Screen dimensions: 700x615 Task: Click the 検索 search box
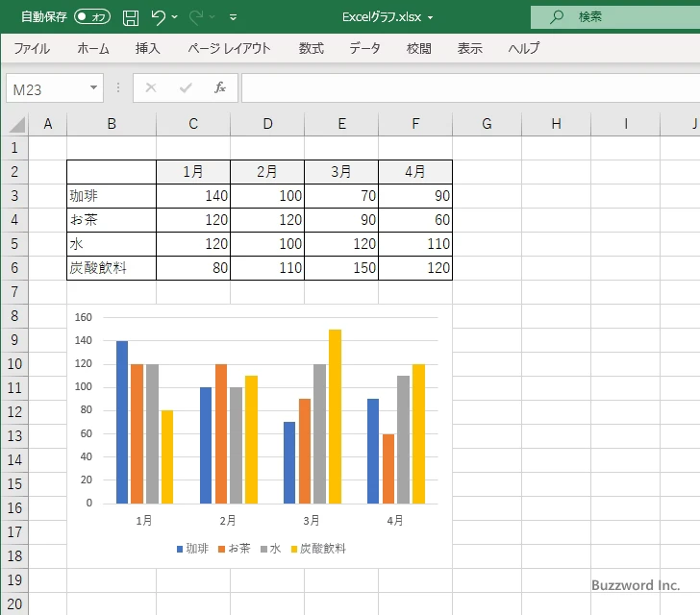tap(615, 17)
